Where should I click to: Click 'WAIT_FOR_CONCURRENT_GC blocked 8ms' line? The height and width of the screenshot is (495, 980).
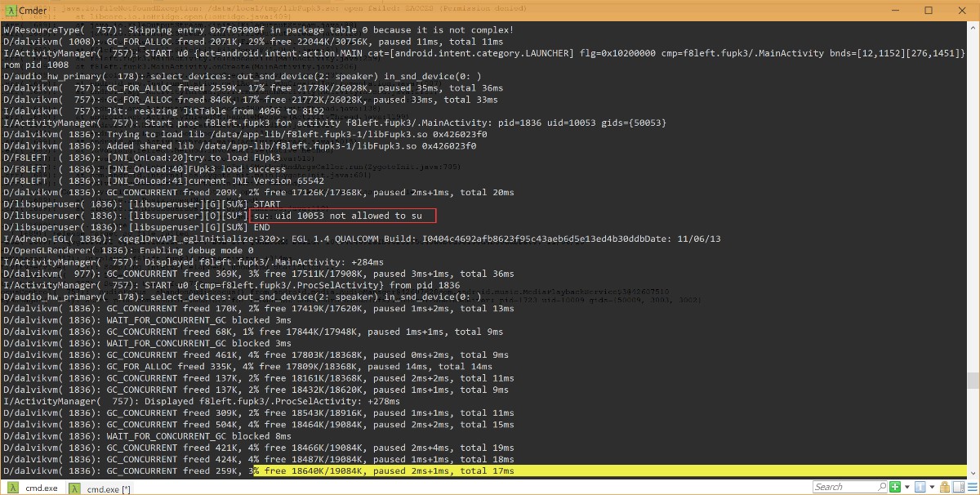147,437
